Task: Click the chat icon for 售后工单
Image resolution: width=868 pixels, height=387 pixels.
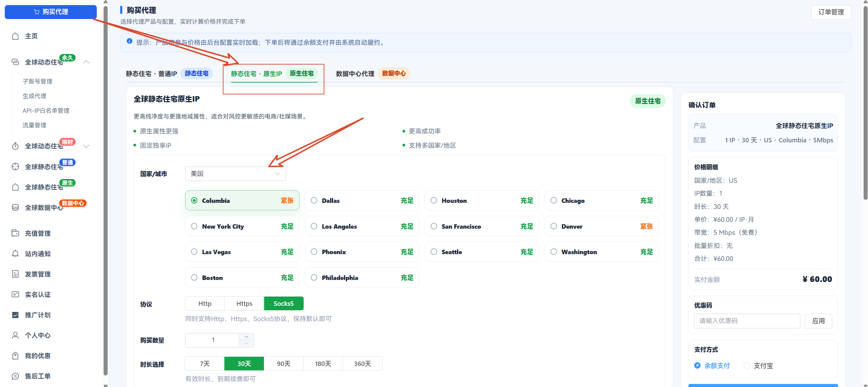Action: point(15,376)
